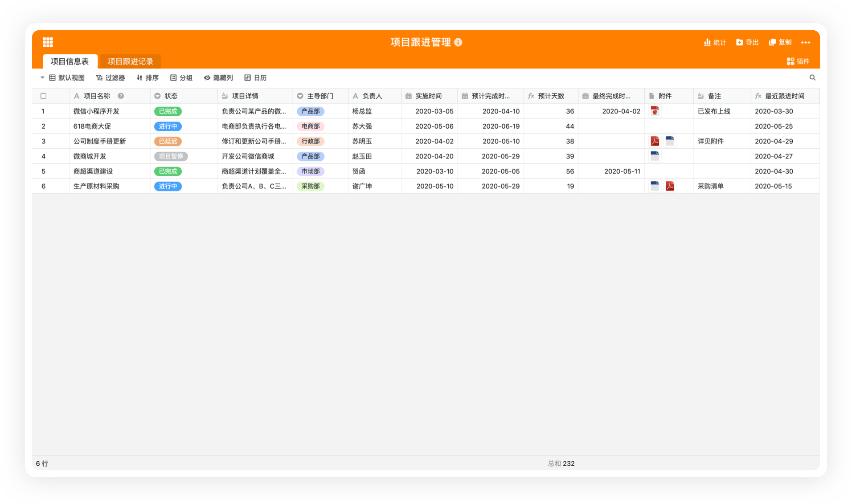The height and width of the screenshot is (504, 852).
Task: Open document attachment in 公司制度手册更新 row
Action: pyautogui.click(x=670, y=141)
